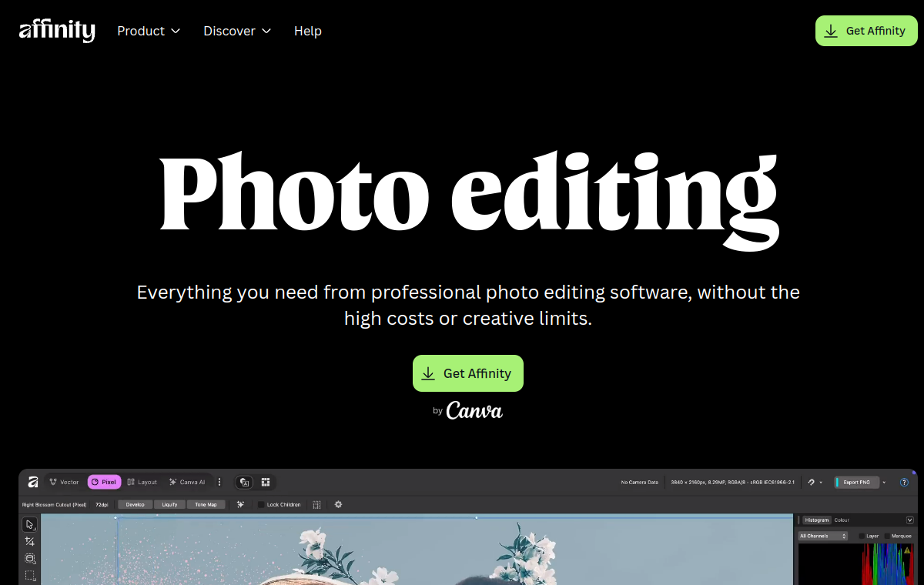Click the Export PNG button
Viewport: 924px width, 585px height.
pos(856,483)
